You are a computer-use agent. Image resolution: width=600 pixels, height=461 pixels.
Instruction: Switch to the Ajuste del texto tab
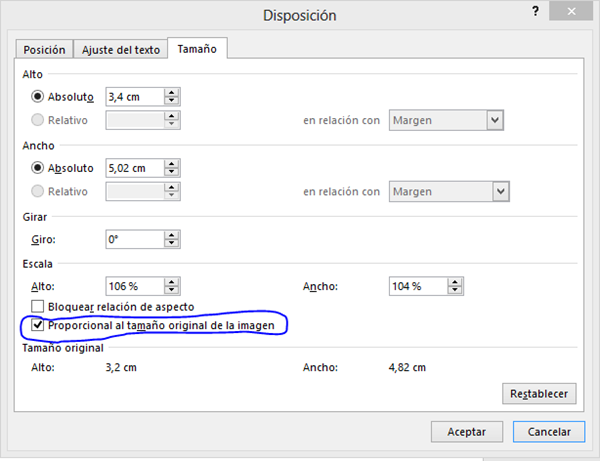(x=121, y=50)
